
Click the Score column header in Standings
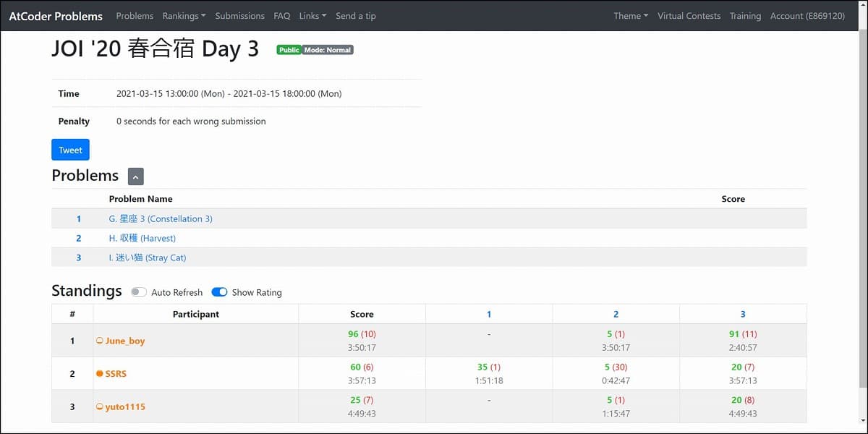362,314
